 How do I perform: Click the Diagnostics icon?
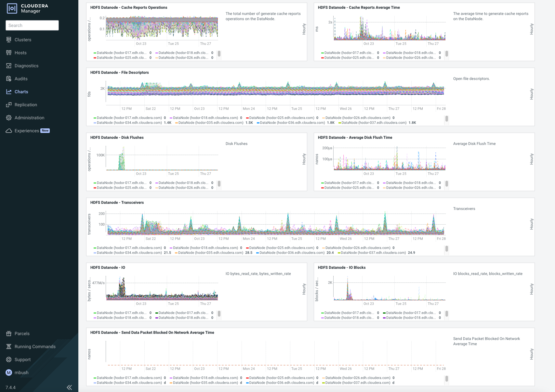click(x=9, y=65)
